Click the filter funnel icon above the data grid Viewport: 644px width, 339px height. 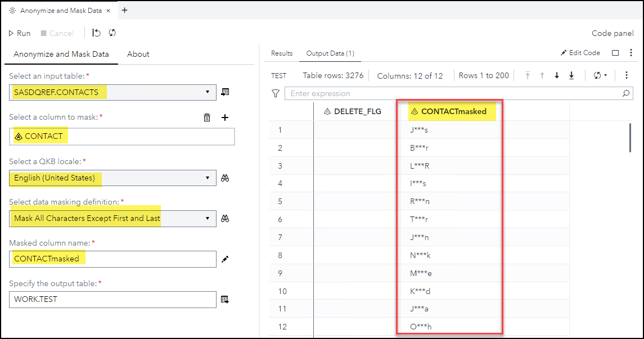point(275,94)
